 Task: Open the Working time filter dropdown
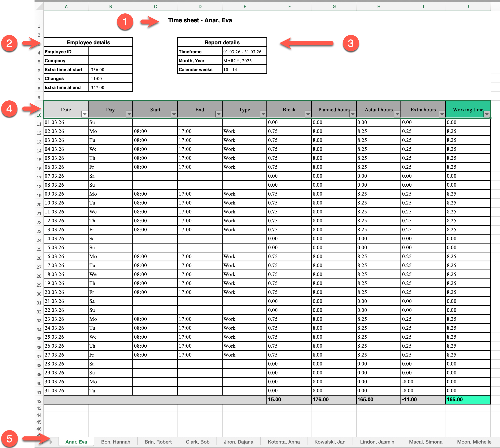486,114
